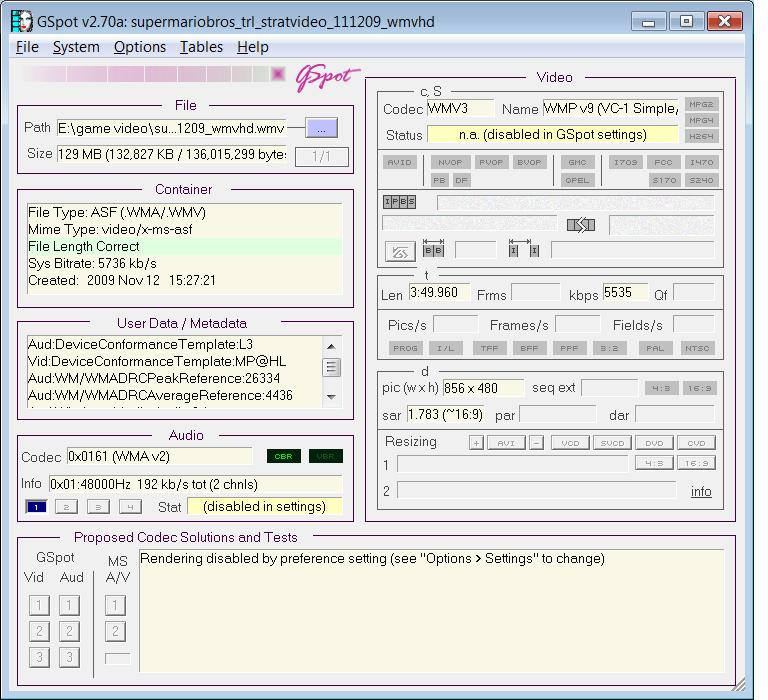This screenshot has height=700, width=768.
Task: Click the I709 indicator
Action: (625, 162)
